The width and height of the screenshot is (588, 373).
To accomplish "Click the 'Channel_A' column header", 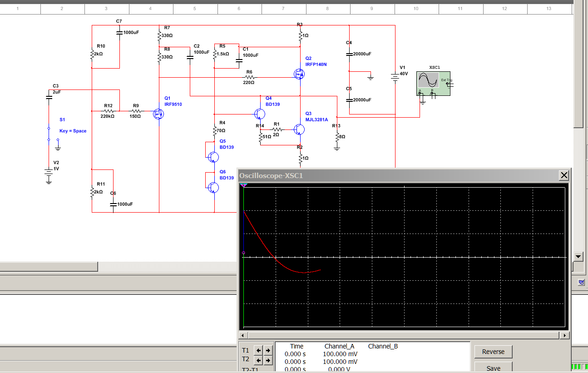I will (339, 346).
